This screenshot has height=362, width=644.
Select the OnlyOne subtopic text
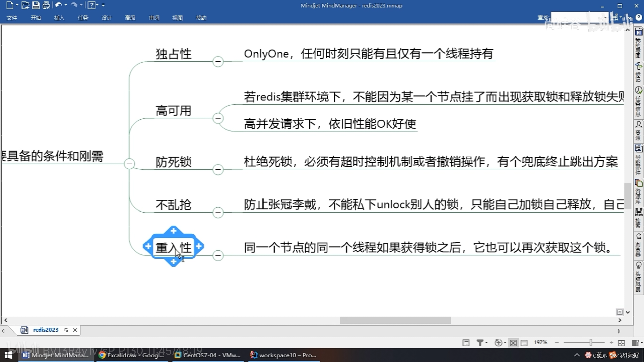[369, 54]
